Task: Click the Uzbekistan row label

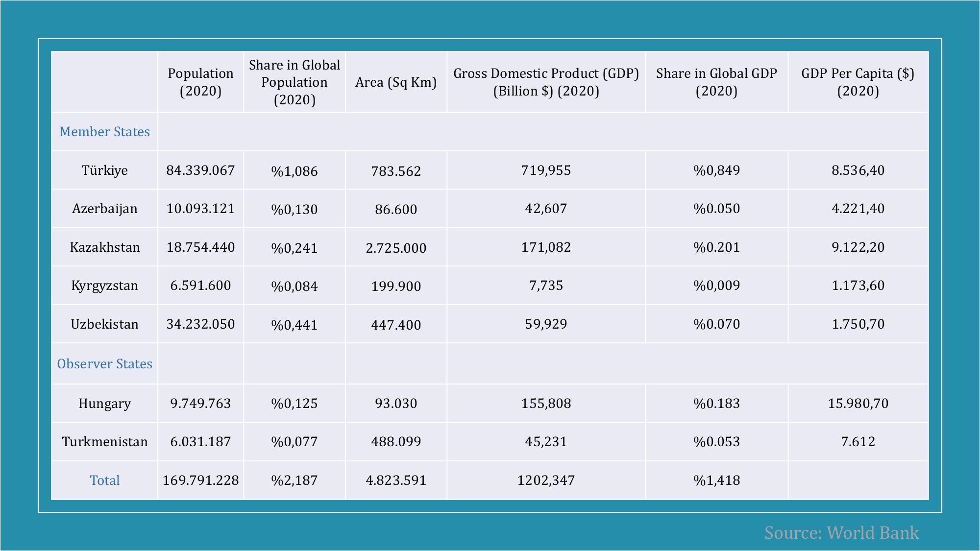Action: 104,324
